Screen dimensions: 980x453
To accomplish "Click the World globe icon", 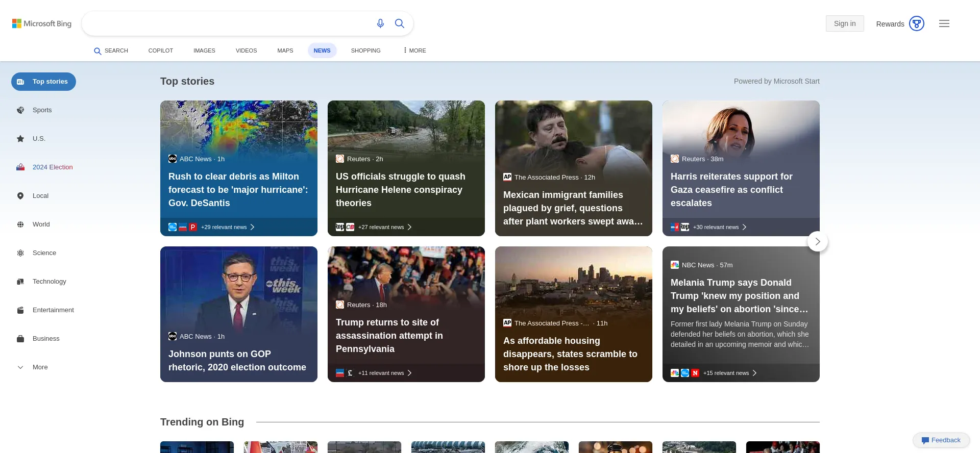I will 20,224.
